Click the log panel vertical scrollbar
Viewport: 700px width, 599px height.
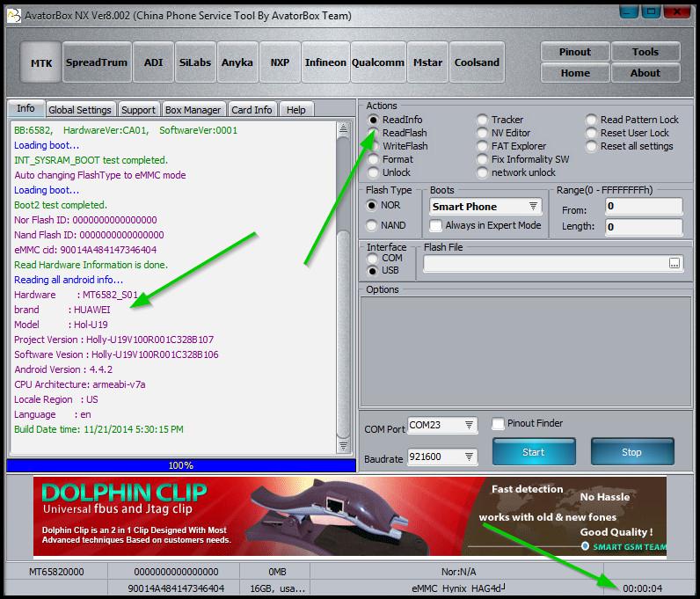(x=343, y=288)
